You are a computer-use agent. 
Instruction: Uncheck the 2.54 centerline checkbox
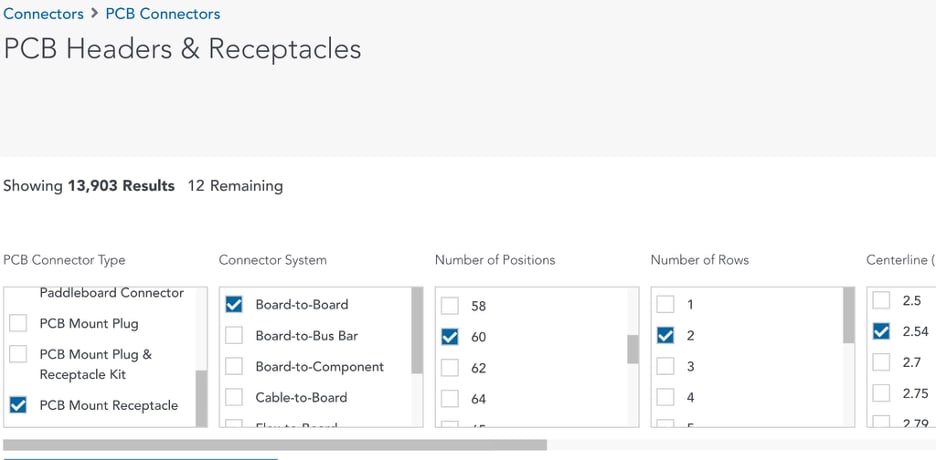pos(882,331)
